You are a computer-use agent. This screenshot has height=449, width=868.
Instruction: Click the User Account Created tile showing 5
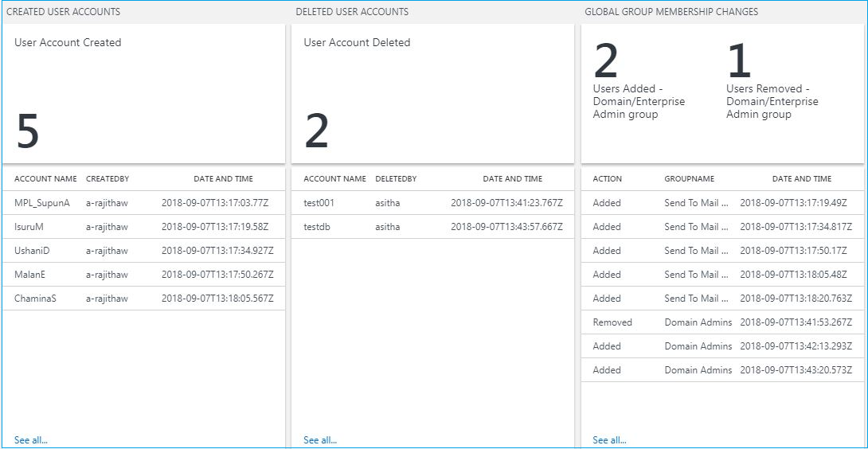(x=144, y=94)
